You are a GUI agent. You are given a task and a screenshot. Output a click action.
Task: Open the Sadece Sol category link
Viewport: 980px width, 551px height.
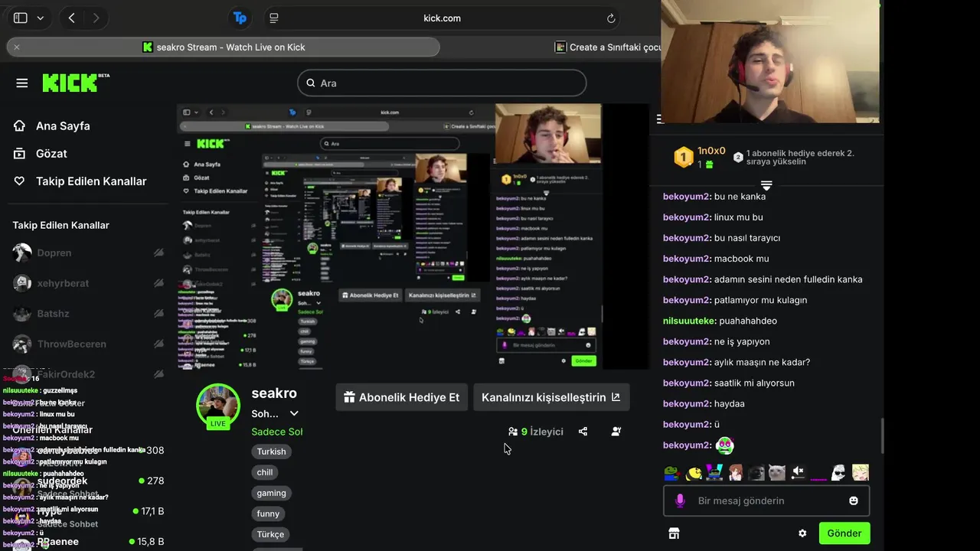(277, 432)
